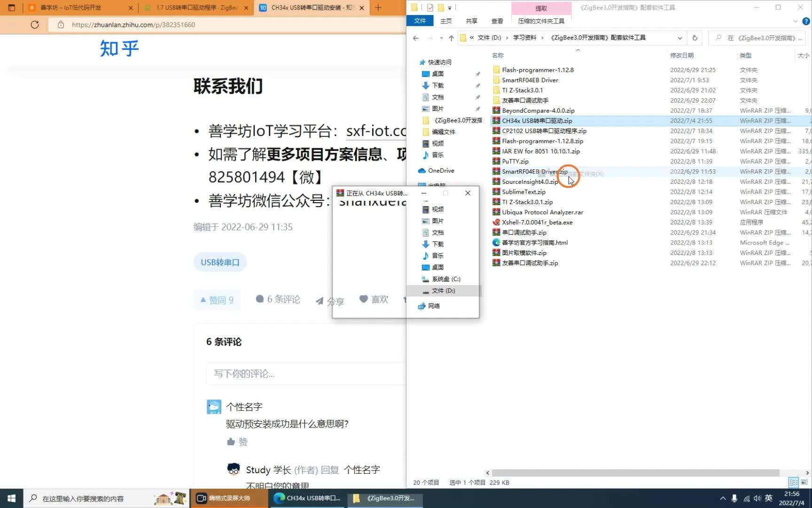Click the volume icon in system tray
The width and height of the screenshot is (812, 508).
coord(758,498)
